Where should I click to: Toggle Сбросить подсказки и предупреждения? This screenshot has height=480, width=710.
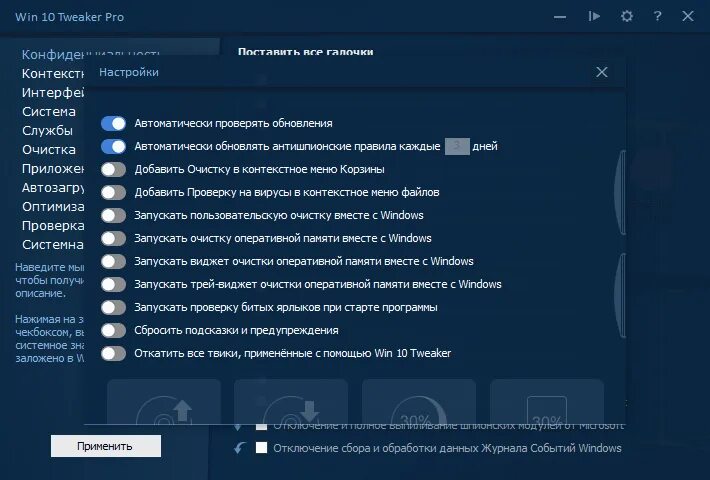pyautogui.click(x=113, y=330)
